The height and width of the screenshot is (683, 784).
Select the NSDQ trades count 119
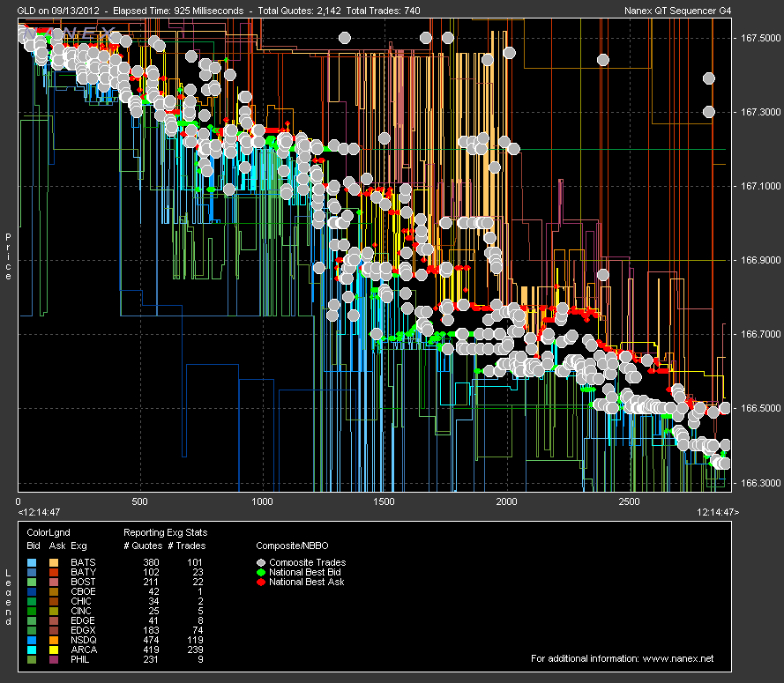pos(195,640)
